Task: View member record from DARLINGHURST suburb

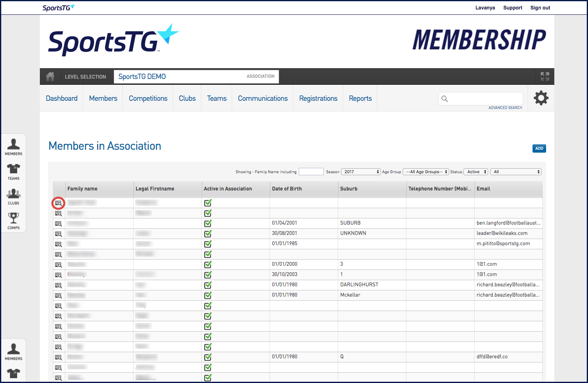Action: pos(58,285)
